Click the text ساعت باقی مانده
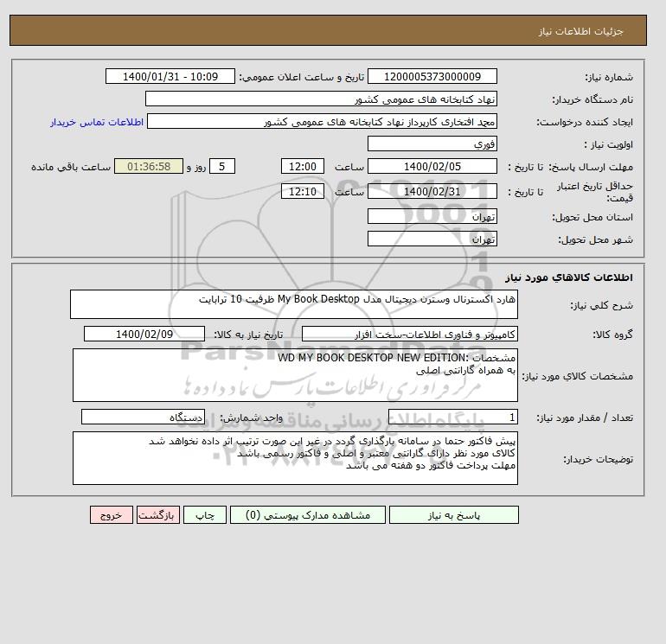 pyautogui.click(x=71, y=167)
